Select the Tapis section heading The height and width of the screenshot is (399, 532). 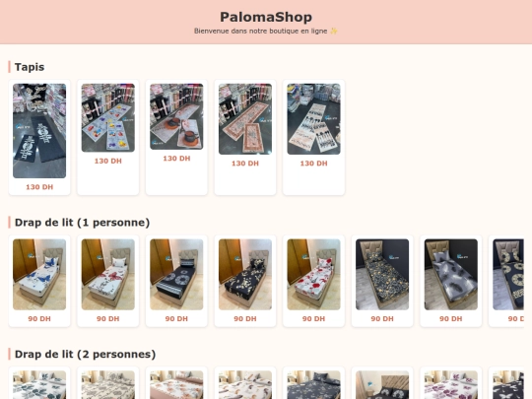[x=30, y=67]
